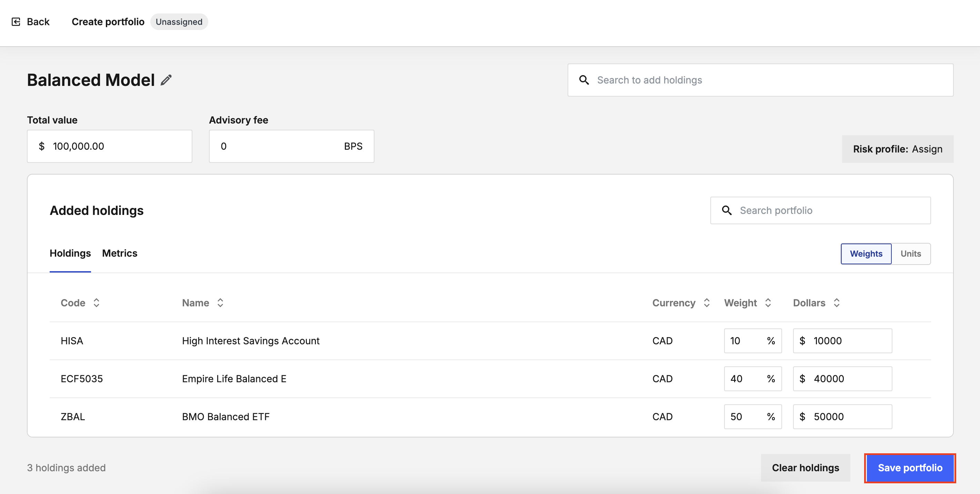Sort by the Currency column arrows

[707, 303]
